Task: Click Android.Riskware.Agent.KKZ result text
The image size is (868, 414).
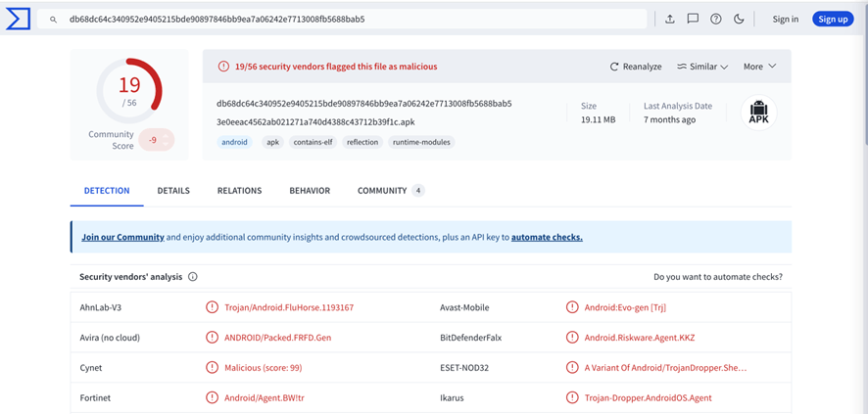Action: pos(640,337)
